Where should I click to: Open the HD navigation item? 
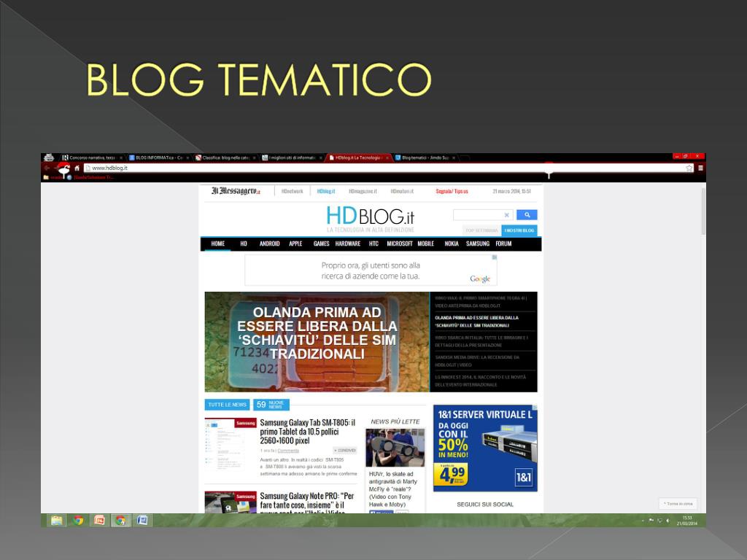[x=244, y=244]
